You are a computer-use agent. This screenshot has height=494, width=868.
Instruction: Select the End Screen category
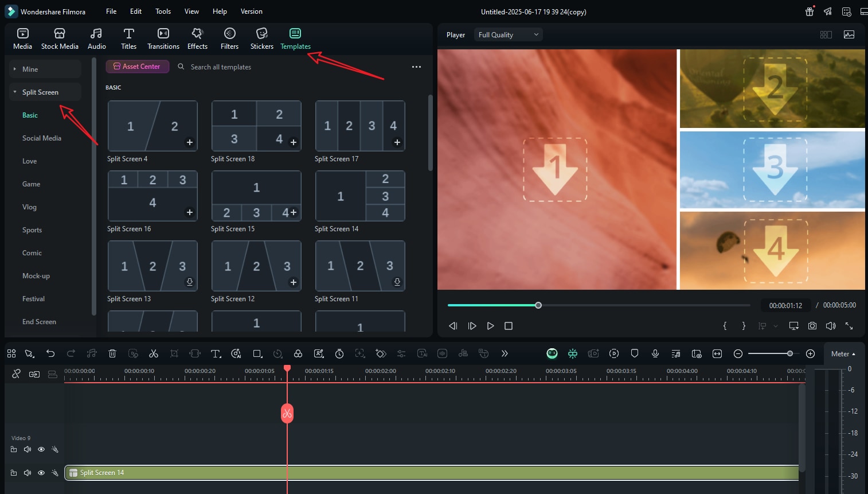(39, 322)
